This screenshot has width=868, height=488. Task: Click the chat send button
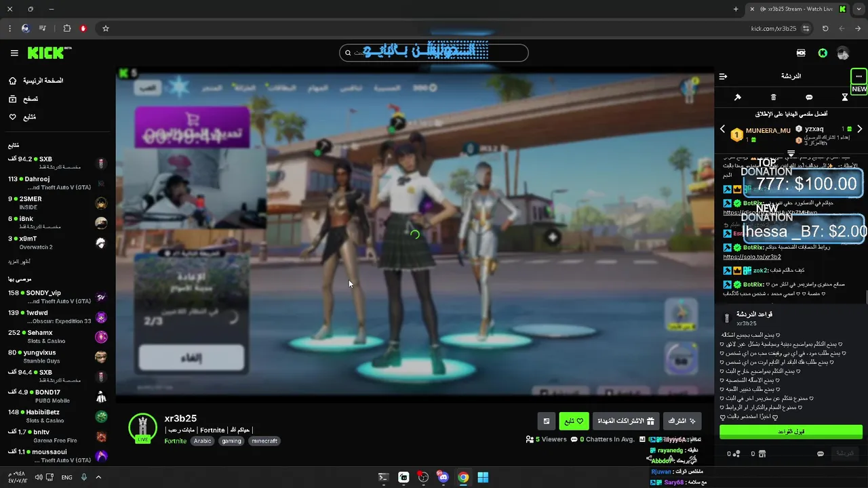tap(845, 453)
